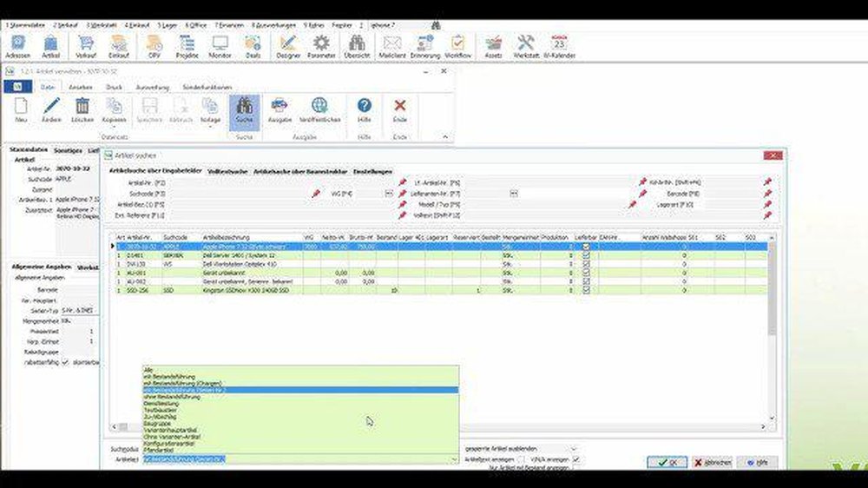The height and width of the screenshot is (488, 868).
Task: Enable the Artikeltext anzeigen checkbox
Action: 521,459
